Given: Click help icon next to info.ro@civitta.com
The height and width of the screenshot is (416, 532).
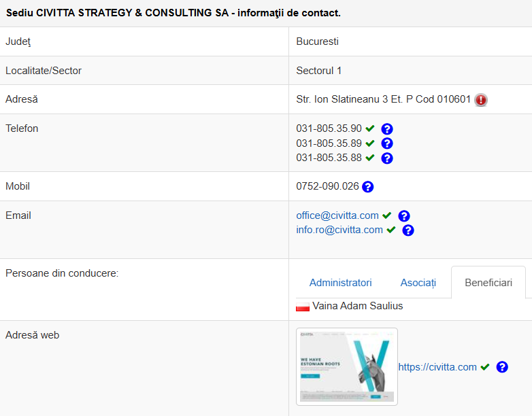Looking at the screenshot, I should [x=408, y=230].
